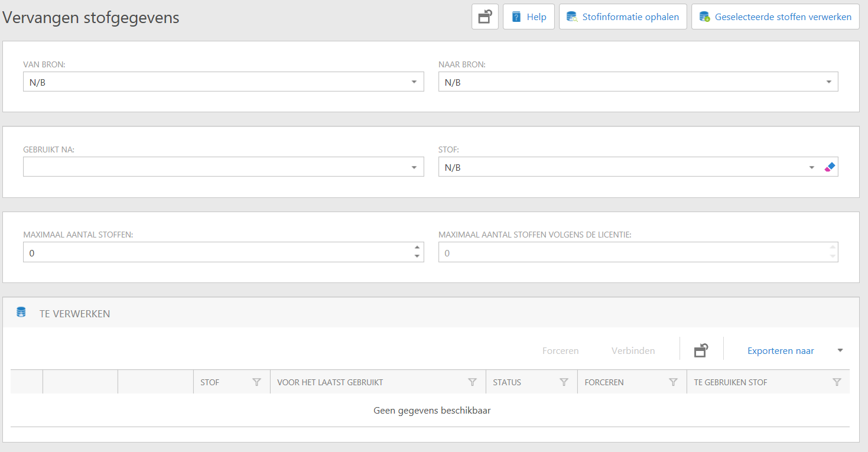This screenshot has width=868, height=452.
Task: Click Geselecteerde stoffen verwerken button
Action: 775,17
